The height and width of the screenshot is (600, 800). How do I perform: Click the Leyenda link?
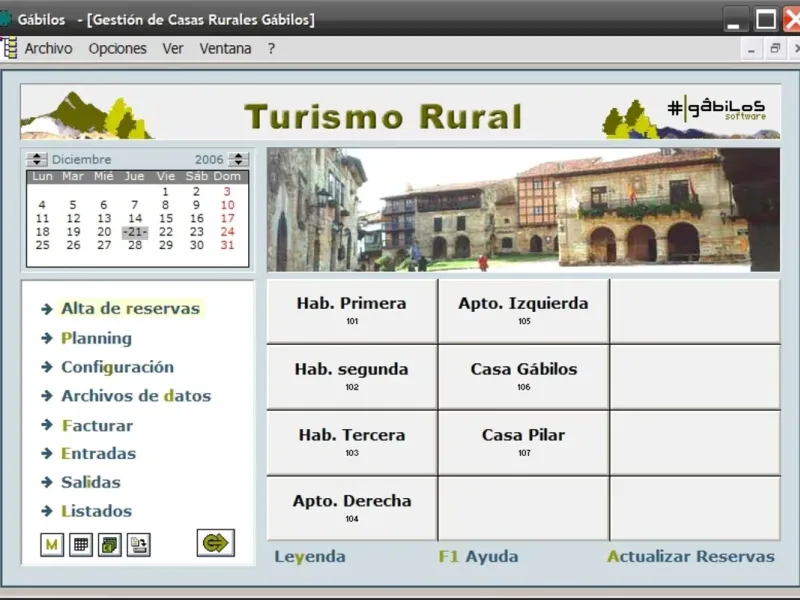[310, 557]
